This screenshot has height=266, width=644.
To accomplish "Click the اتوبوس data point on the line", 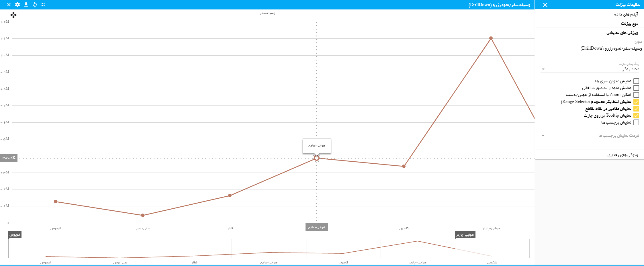I will click(56, 202).
